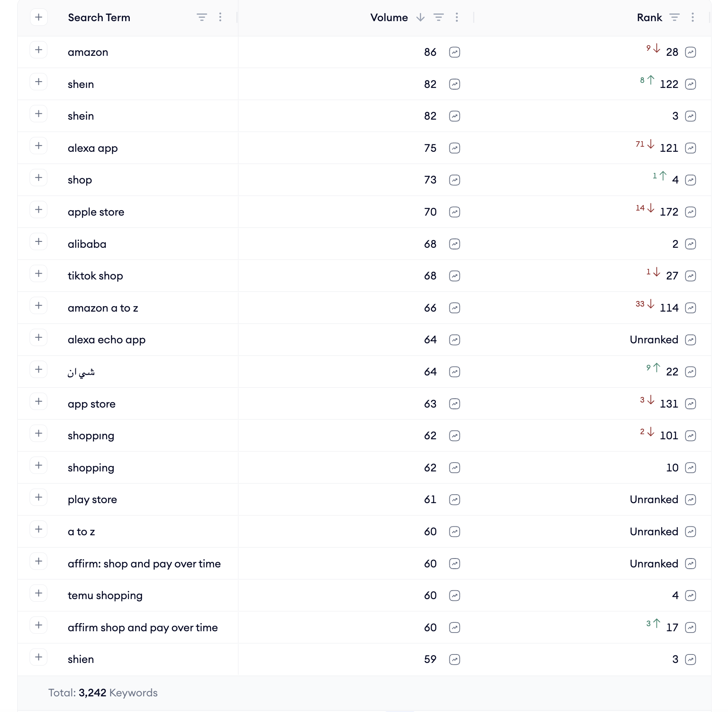Viewport: 728px width, 712px height.
Task: Click the plus button in header row
Action: [38, 17]
